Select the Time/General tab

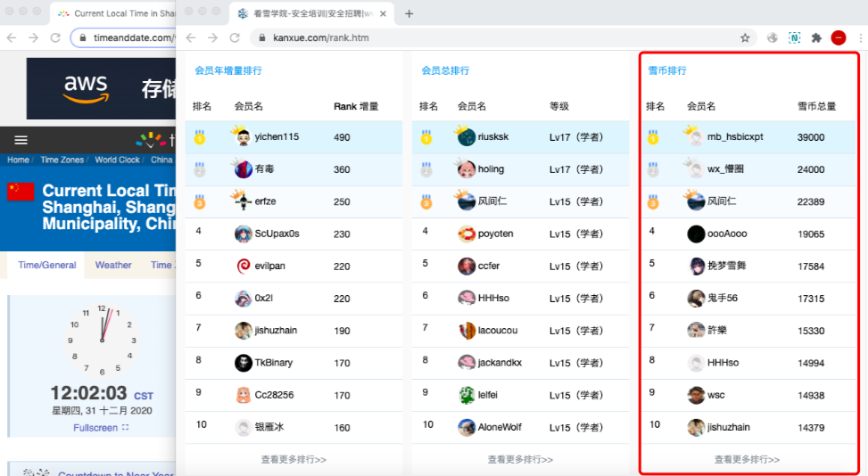click(46, 266)
